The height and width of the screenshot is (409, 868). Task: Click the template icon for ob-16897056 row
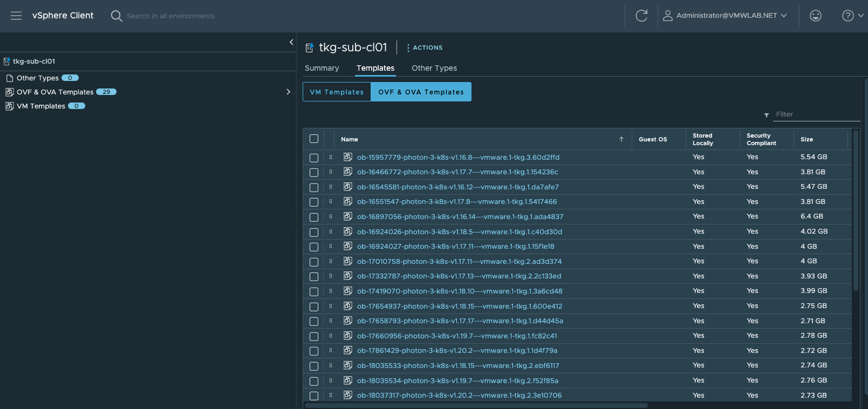click(x=348, y=216)
